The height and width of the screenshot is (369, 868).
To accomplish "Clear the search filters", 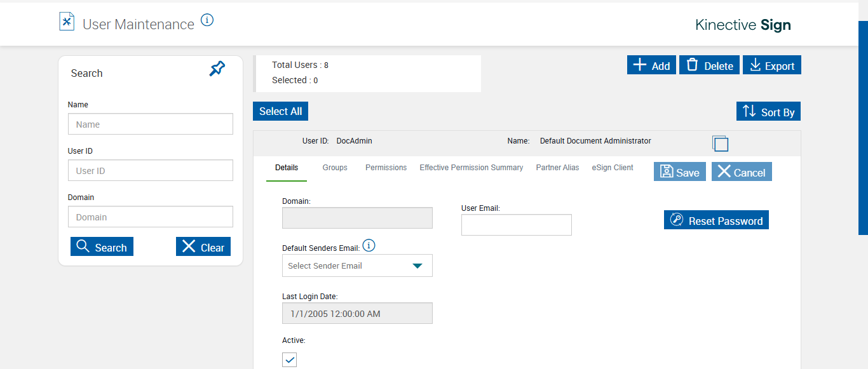I will pyautogui.click(x=203, y=247).
